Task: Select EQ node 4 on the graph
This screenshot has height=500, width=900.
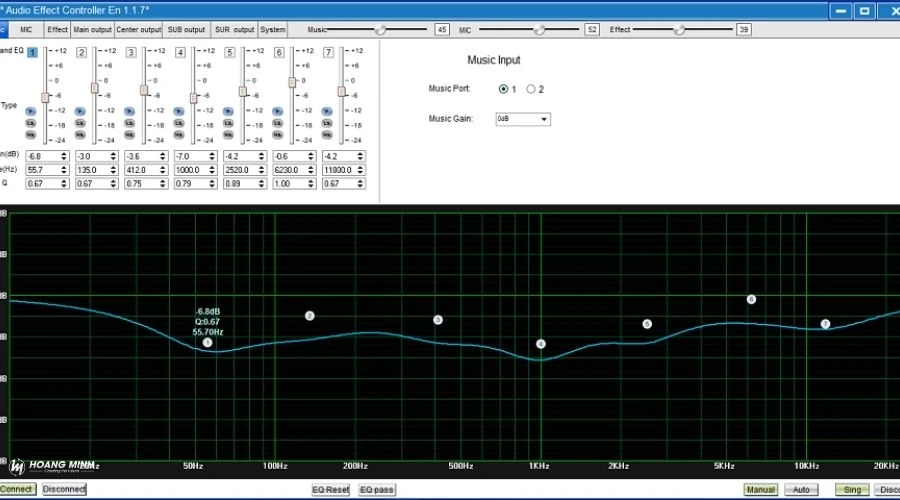Action: pyautogui.click(x=540, y=344)
